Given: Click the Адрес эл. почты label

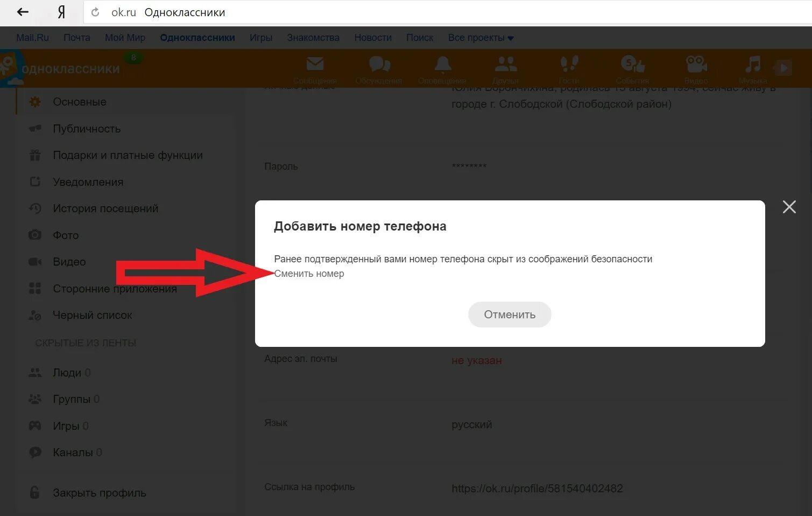Looking at the screenshot, I should pyautogui.click(x=301, y=359).
